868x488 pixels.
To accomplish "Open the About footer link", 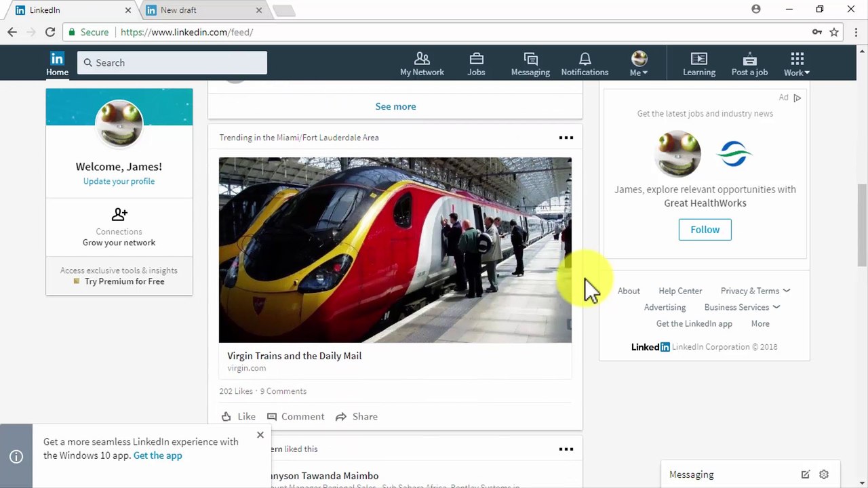I will (629, 291).
